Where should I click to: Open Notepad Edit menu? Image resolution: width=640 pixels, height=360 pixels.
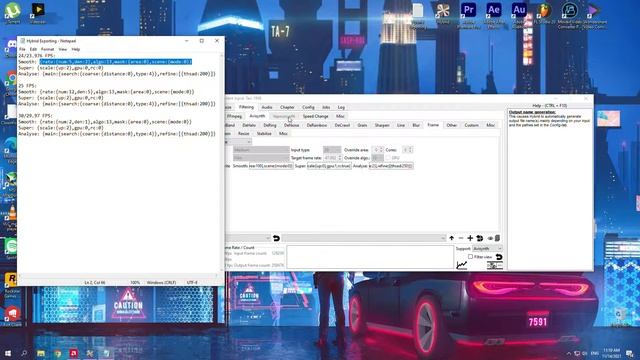click(x=33, y=49)
